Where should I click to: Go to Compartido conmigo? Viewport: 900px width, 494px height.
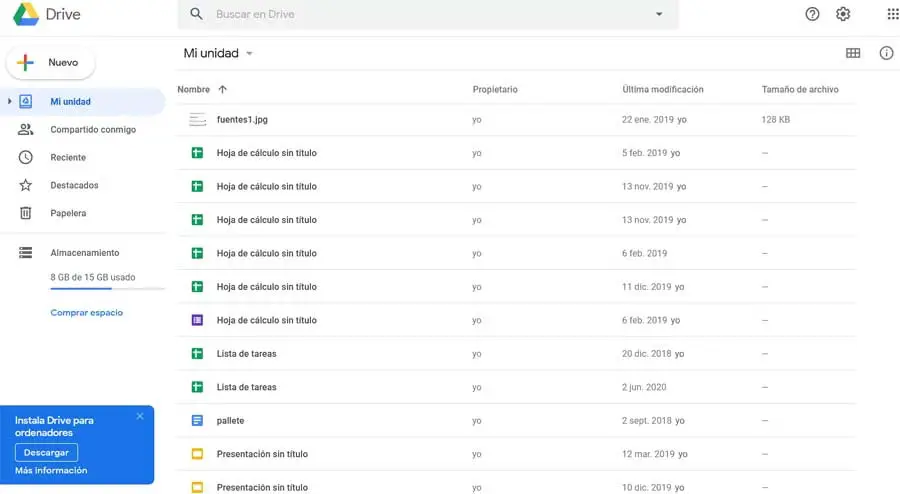(93, 129)
